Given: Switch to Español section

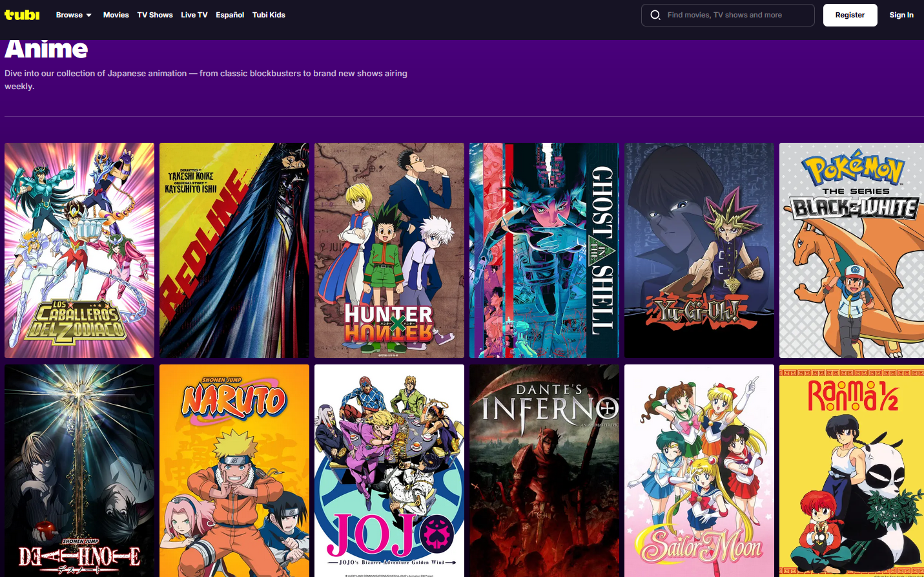Looking at the screenshot, I should (230, 15).
